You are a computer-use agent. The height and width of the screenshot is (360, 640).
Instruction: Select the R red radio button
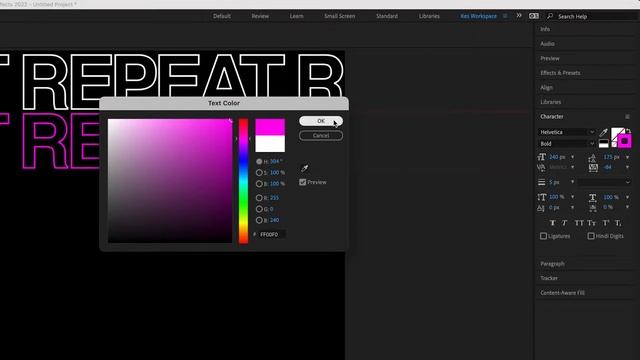259,198
